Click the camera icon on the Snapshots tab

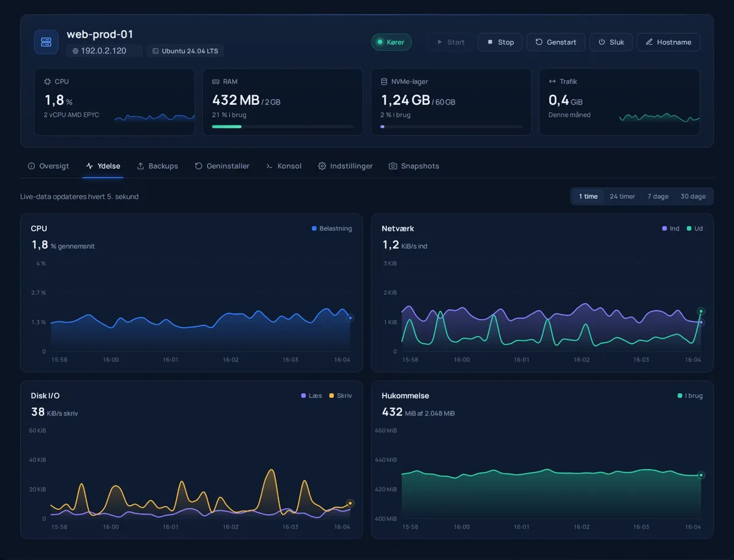coord(393,166)
